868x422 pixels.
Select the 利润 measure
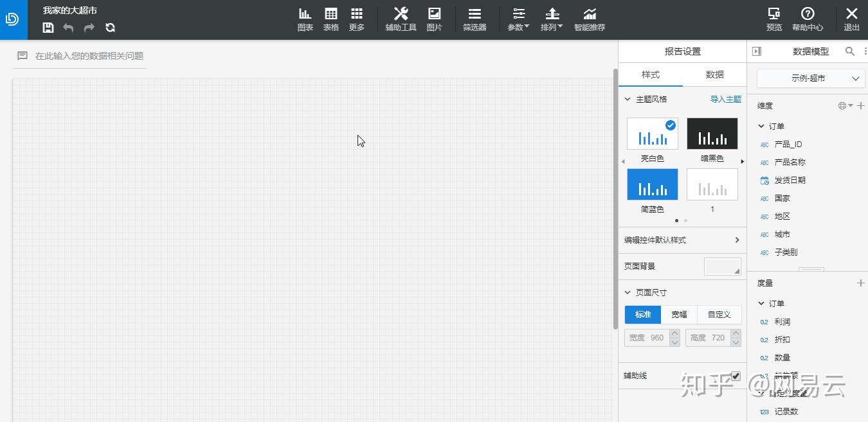coord(782,322)
